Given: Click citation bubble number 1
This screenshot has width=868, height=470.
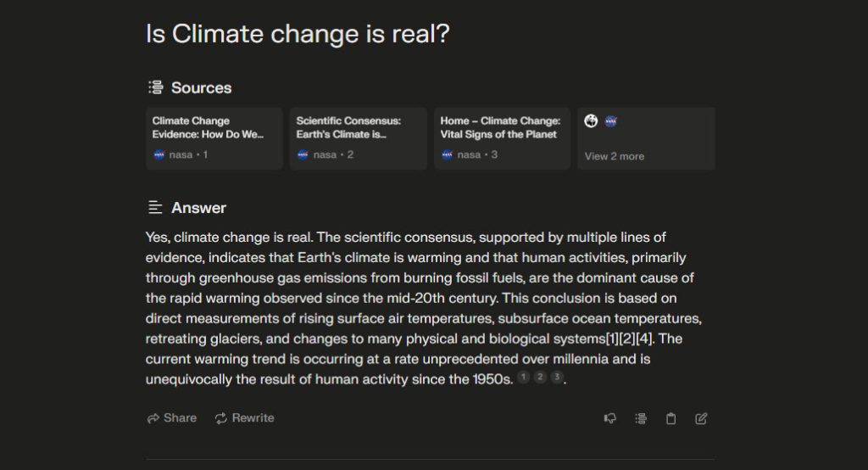Looking at the screenshot, I should pos(524,378).
